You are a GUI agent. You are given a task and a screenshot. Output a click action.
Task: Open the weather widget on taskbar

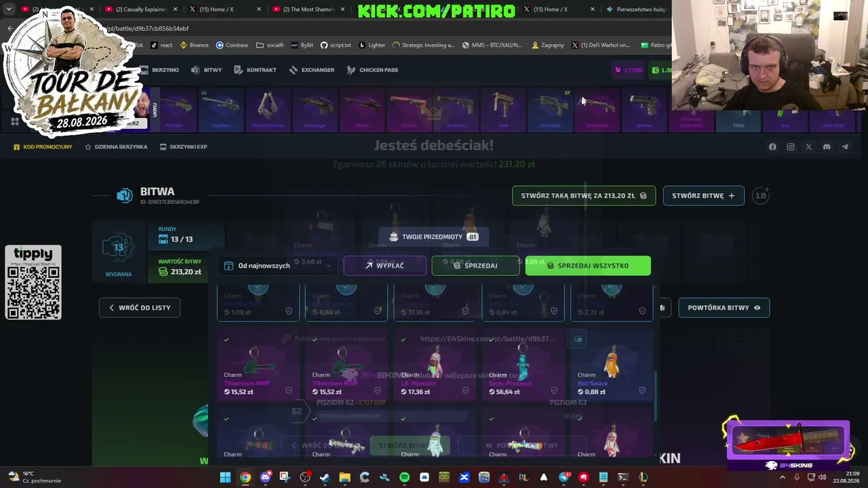(34, 477)
